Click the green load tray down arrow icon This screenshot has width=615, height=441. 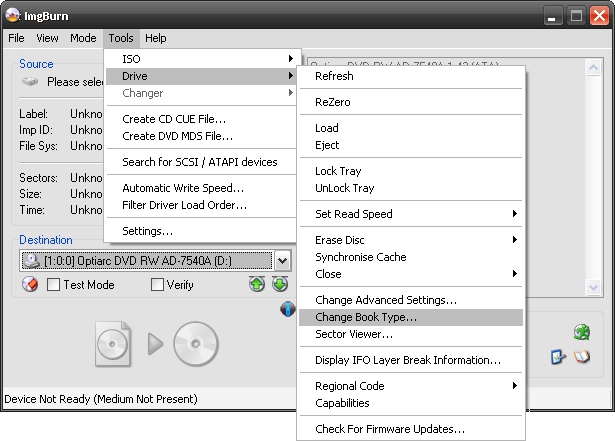(280, 284)
